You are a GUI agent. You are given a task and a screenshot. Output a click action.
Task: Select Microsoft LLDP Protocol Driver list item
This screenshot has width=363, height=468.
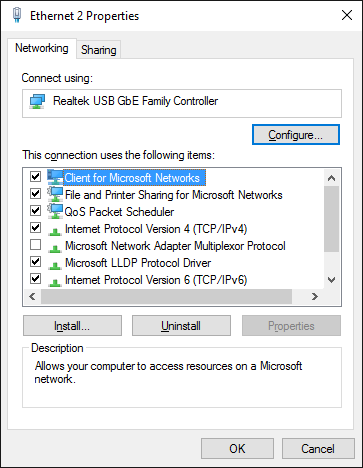138,263
